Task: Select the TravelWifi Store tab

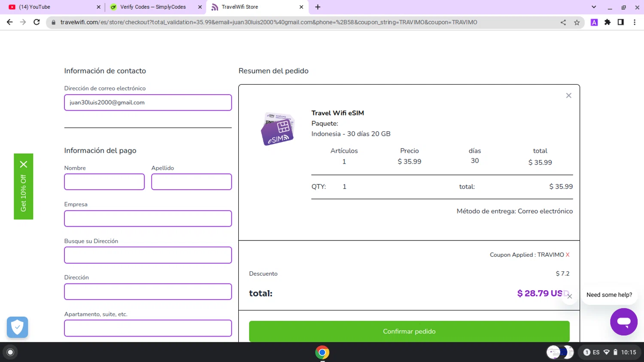Action: point(256,7)
